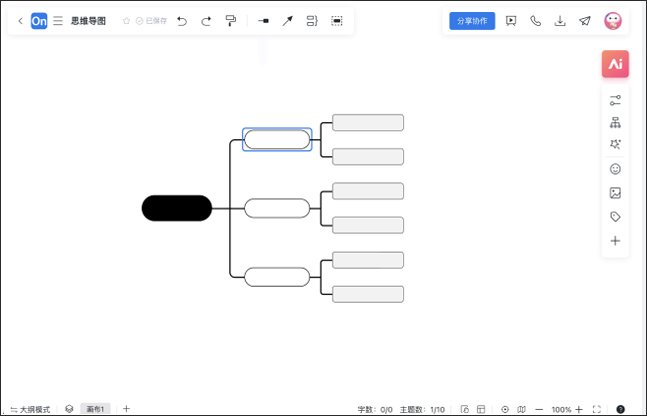
Task: Open the emoji sticker panel
Action: click(615, 169)
